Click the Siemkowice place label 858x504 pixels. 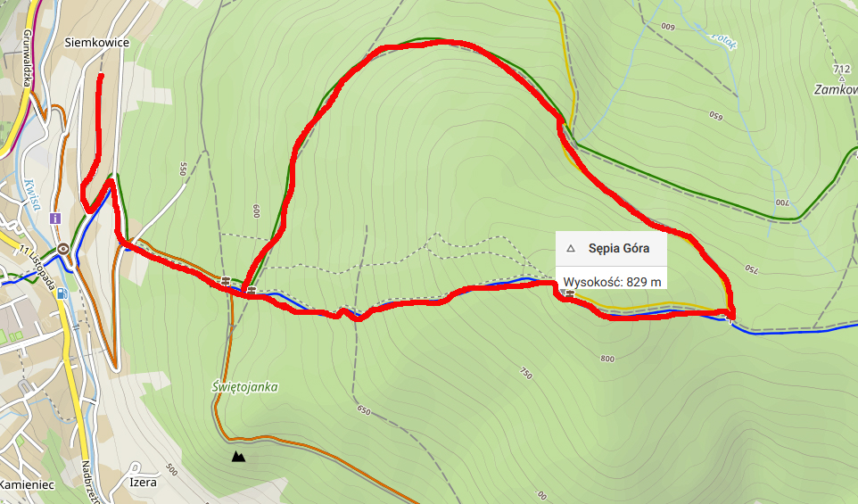[97, 43]
